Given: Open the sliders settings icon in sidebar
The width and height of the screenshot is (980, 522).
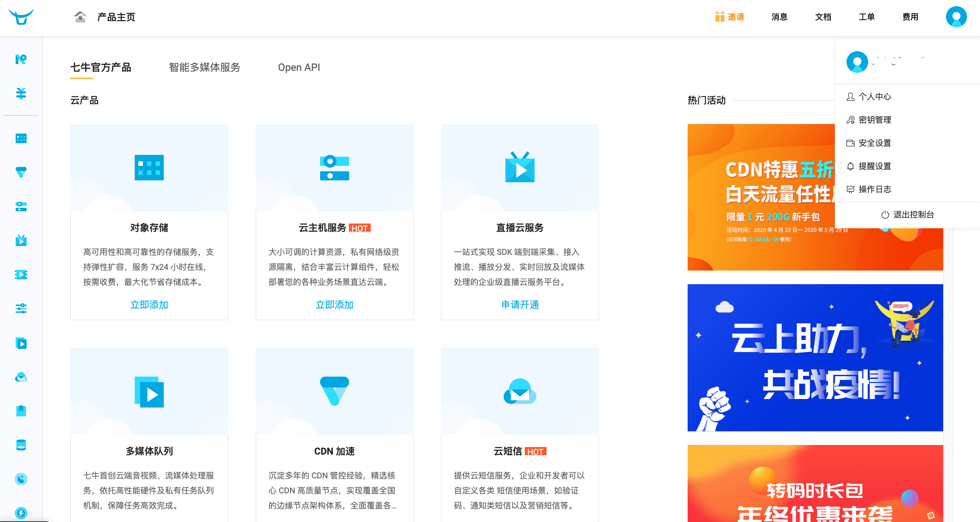Looking at the screenshot, I should click(21, 309).
